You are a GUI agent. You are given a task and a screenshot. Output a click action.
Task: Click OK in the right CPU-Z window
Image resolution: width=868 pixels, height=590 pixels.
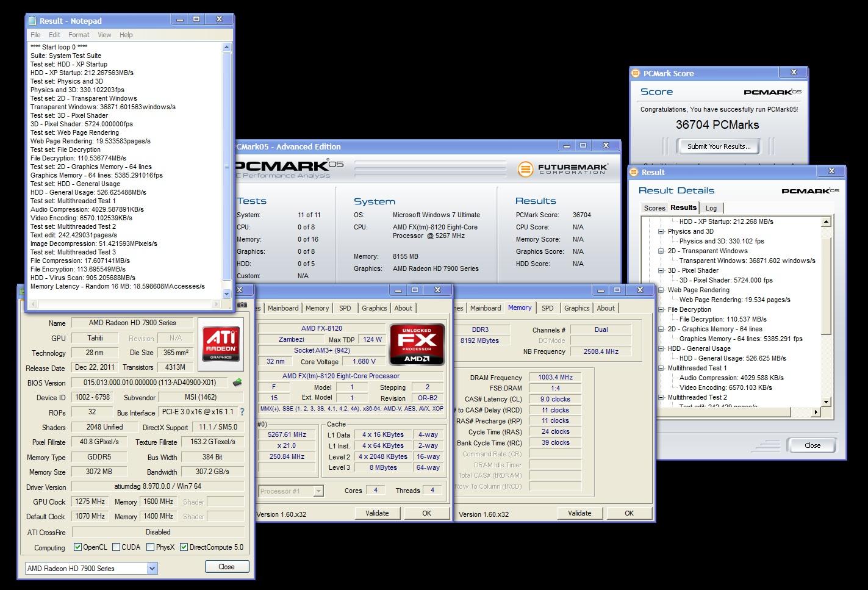tap(629, 513)
